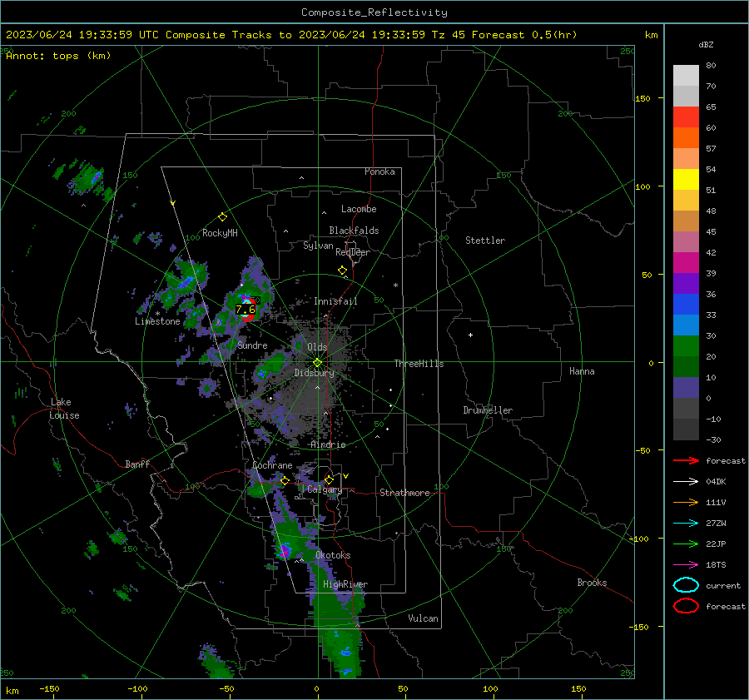Click the Okotoks city label
The width and height of the screenshot is (749, 700).
(333, 555)
